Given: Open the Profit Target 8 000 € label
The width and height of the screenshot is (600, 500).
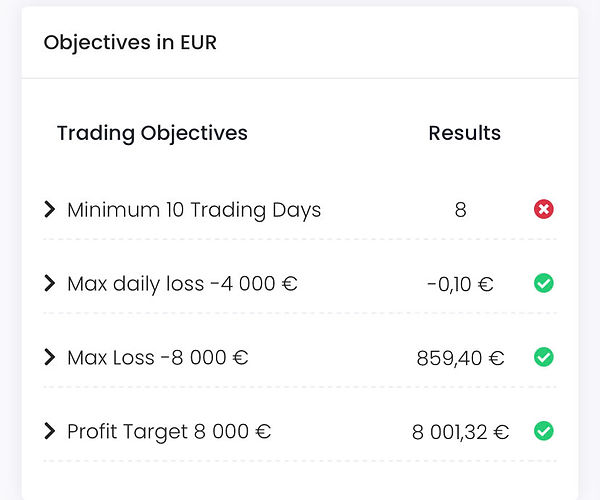Looking at the screenshot, I should click(169, 432).
